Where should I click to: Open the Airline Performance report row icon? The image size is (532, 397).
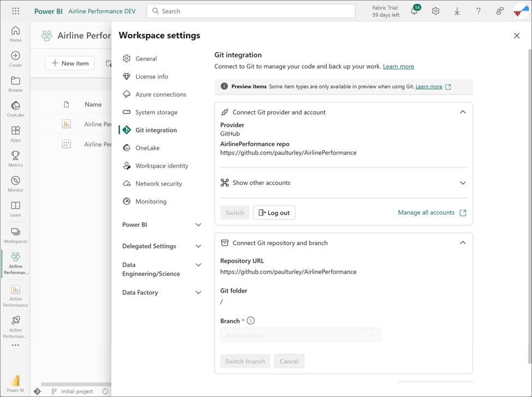pyautogui.click(x=67, y=124)
